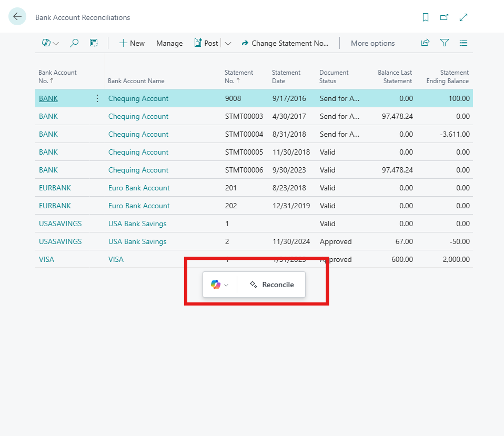Select statement date 9/17/2016 cell
Image resolution: width=504 pixels, height=436 pixels.
[289, 98]
